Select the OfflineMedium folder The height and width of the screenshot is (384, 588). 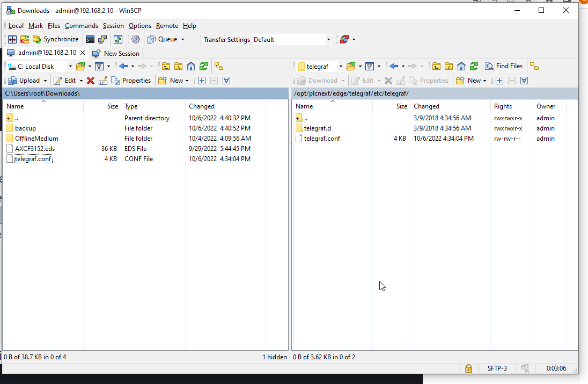pos(36,139)
